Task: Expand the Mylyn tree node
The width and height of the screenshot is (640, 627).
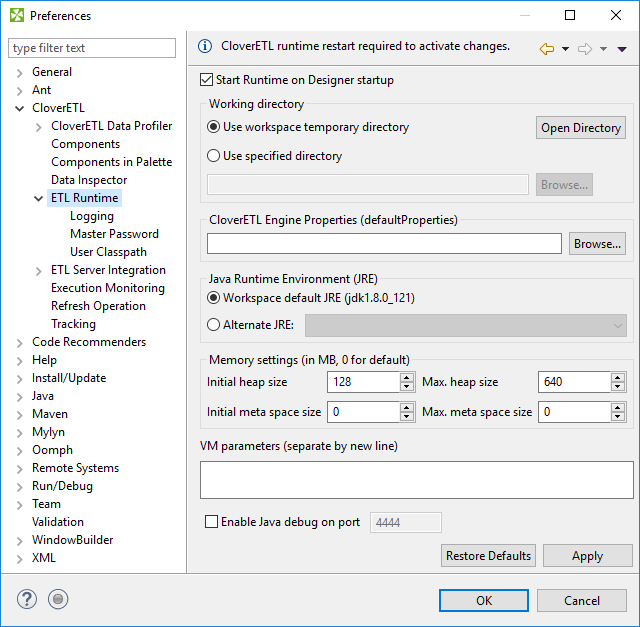Action: [x=19, y=433]
